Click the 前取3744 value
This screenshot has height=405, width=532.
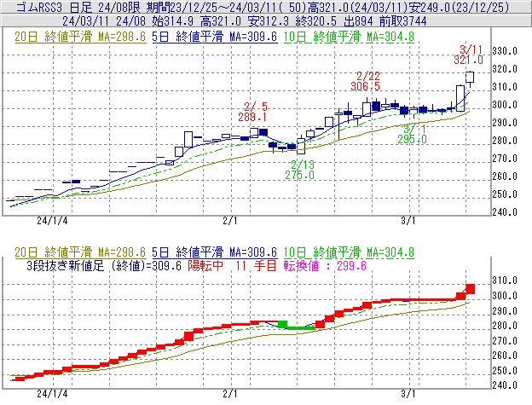pyautogui.click(x=402, y=21)
